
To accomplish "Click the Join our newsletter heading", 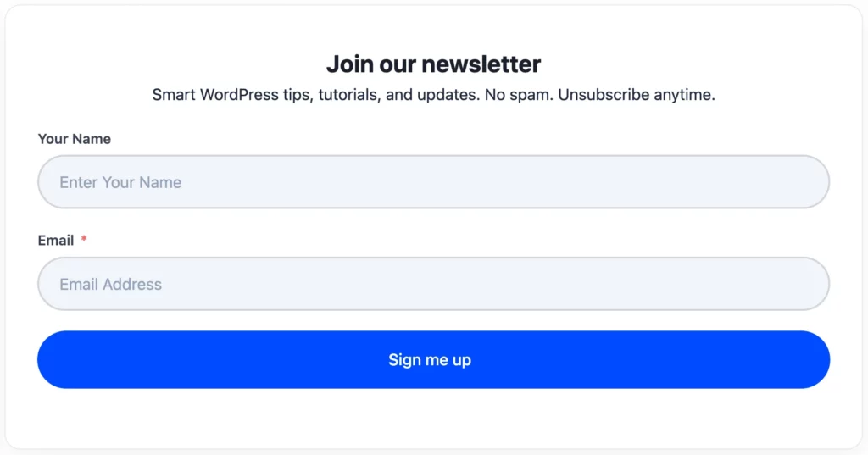I will [433, 64].
